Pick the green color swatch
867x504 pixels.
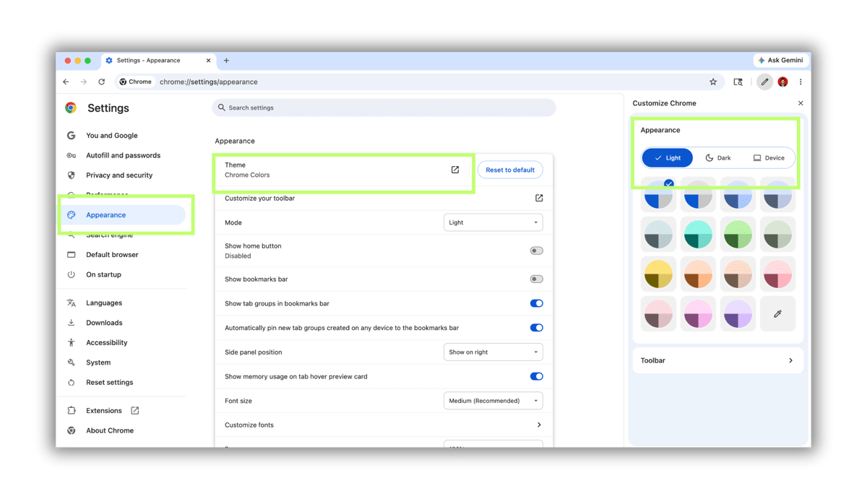point(738,235)
